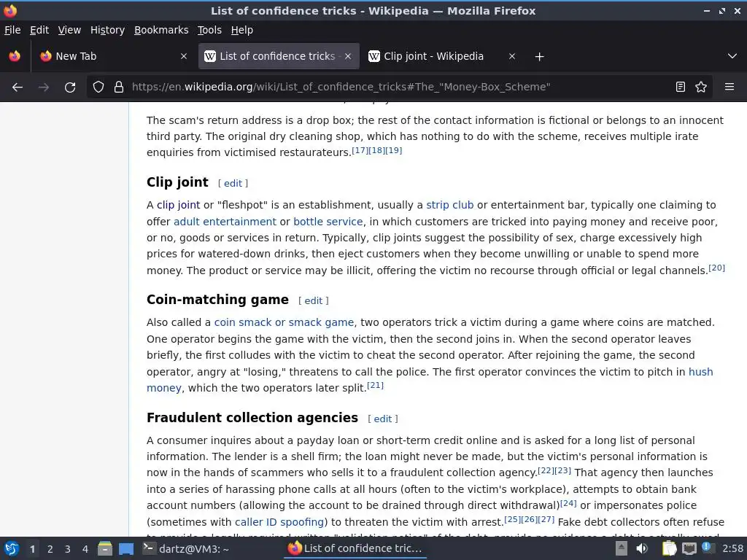The width and height of the screenshot is (747, 560).
Task: Click the forward navigation arrow
Action: point(44,87)
